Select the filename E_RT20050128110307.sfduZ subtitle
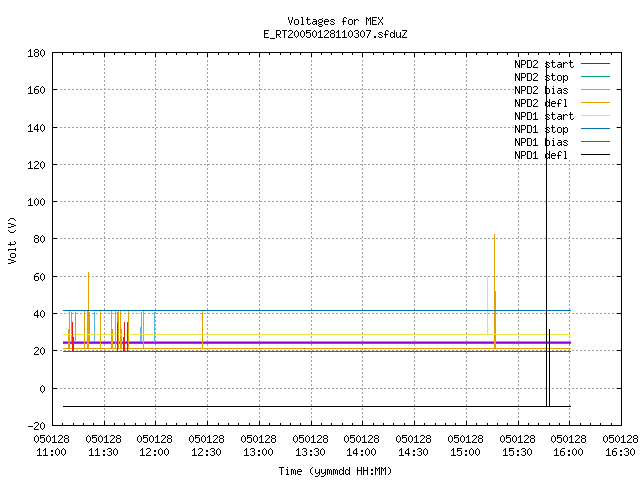This screenshot has width=640, height=480. coord(335,34)
